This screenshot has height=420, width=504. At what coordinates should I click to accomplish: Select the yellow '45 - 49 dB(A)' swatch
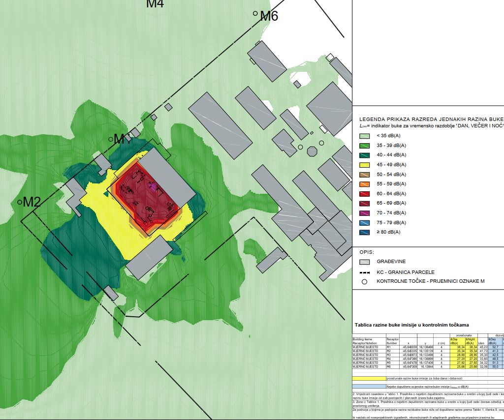(365, 165)
